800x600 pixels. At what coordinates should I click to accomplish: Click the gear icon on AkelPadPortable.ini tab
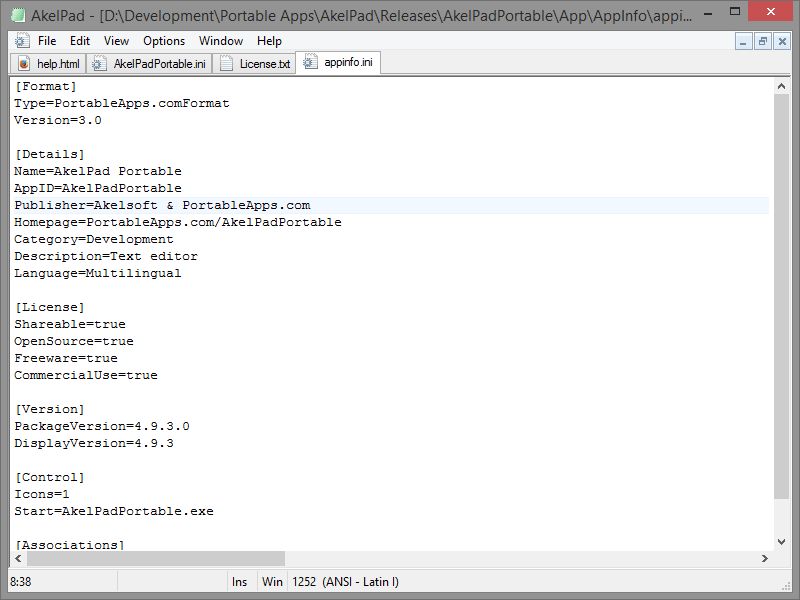[x=98, y=61]
